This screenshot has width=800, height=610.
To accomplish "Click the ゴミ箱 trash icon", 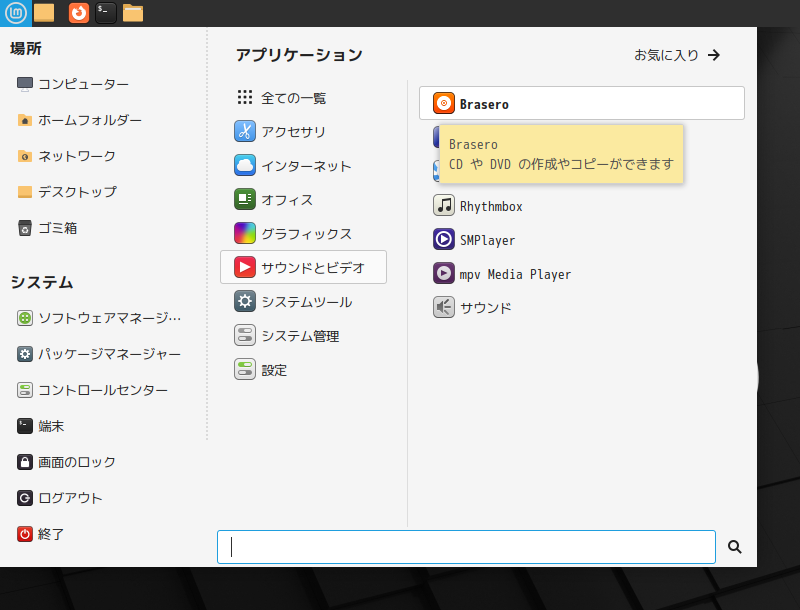I will click(24, 228).
